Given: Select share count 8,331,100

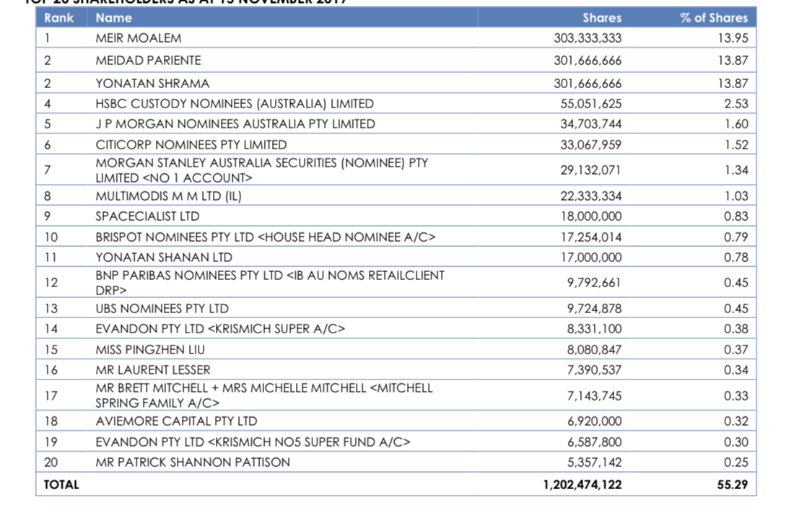Looking at the screenshot, I should 594,329.
